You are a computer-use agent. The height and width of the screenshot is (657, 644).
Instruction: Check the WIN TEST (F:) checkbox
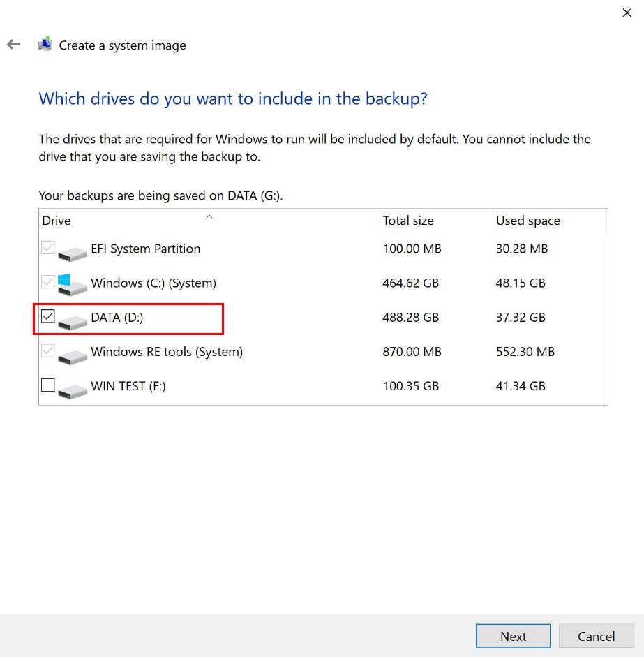tap(48, 385)
